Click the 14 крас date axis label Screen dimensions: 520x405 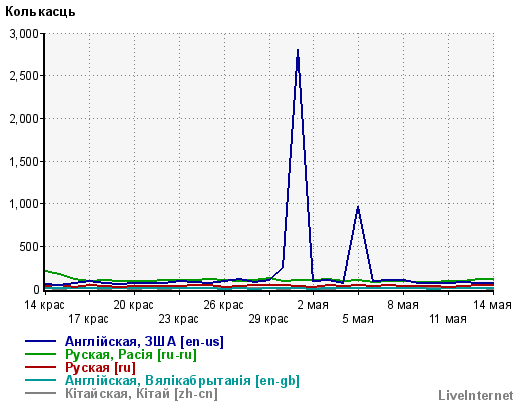click(x=45, y=305)
